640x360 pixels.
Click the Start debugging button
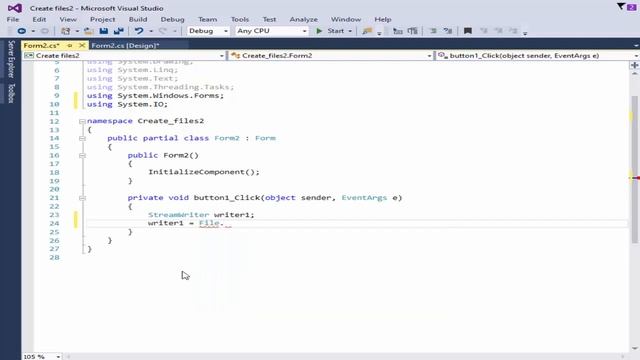pos(333,31)
